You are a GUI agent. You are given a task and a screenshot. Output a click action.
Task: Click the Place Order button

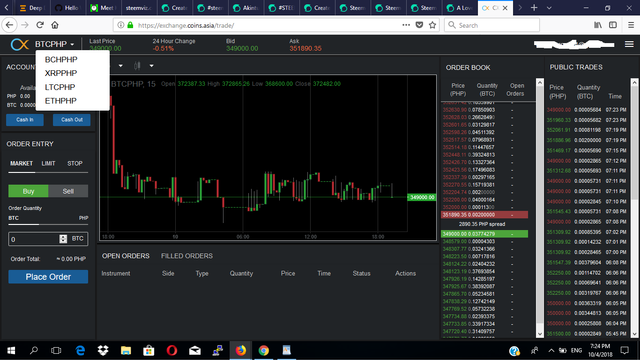coord(48,277)
